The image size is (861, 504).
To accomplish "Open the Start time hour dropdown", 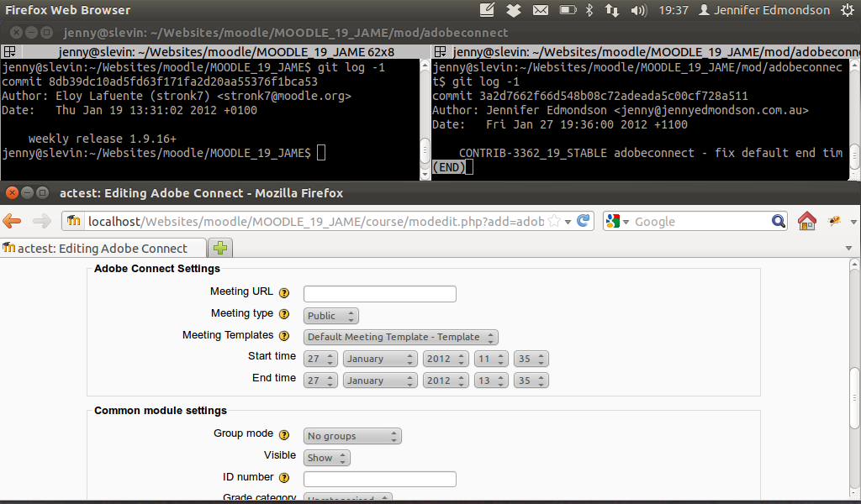I will pyautogui.click(x=491, y=360).
